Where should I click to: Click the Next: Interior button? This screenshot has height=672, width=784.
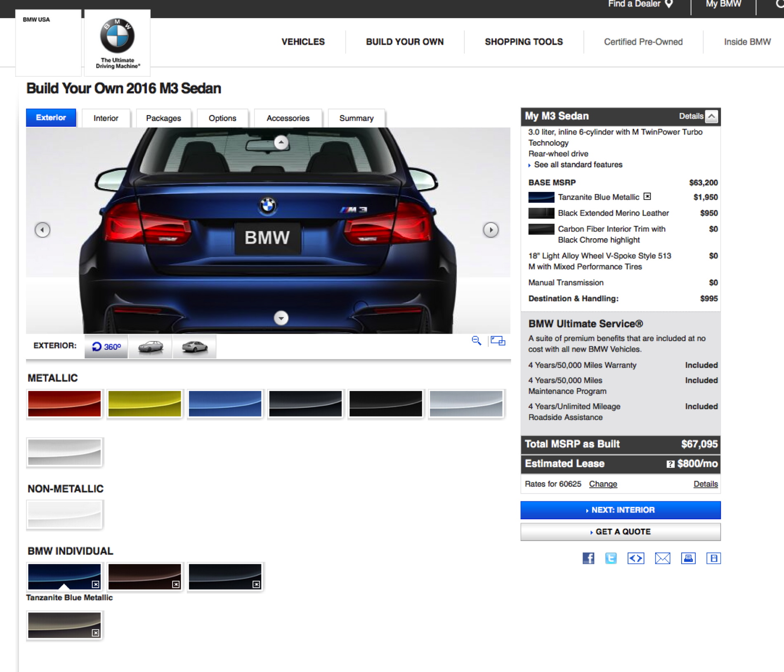tap(620, 510)
